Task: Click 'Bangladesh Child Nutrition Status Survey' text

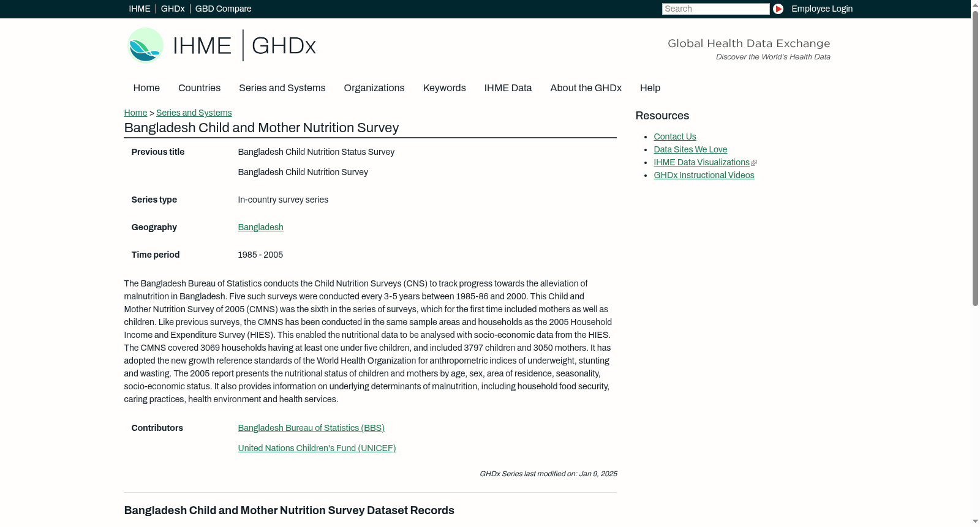Action: [316, 152]
